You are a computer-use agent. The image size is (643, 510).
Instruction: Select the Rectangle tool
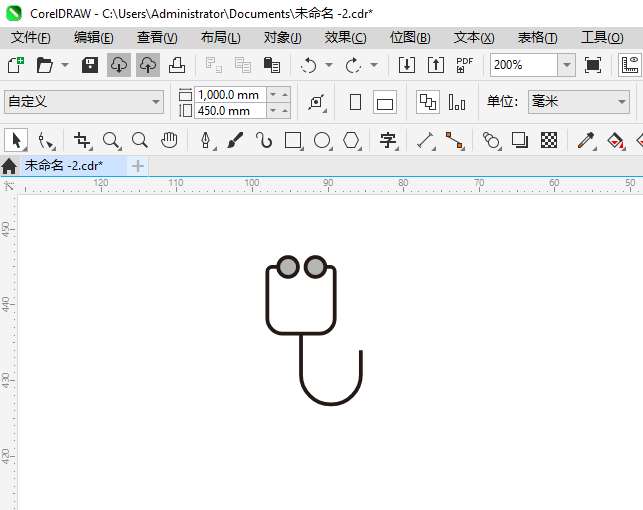[293, 140]
